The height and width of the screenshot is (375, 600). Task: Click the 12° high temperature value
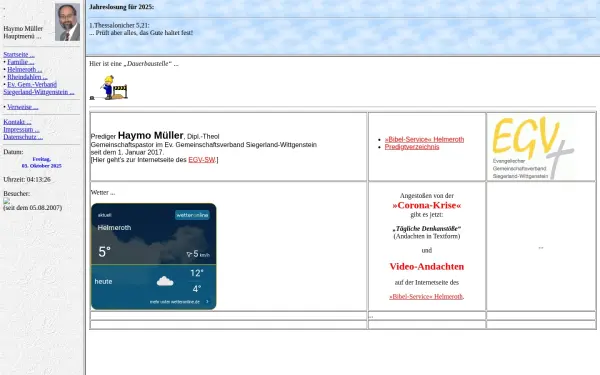click(197, 273)
